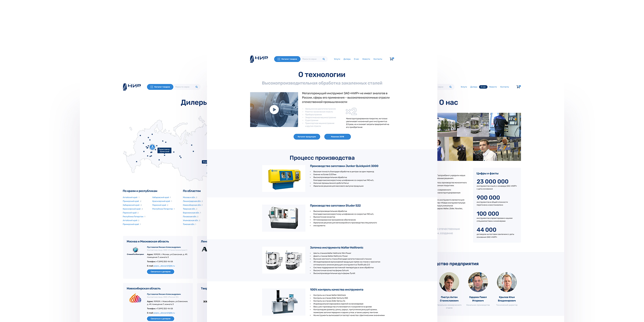Click the НИР logo on the left Dealers page

132,87
